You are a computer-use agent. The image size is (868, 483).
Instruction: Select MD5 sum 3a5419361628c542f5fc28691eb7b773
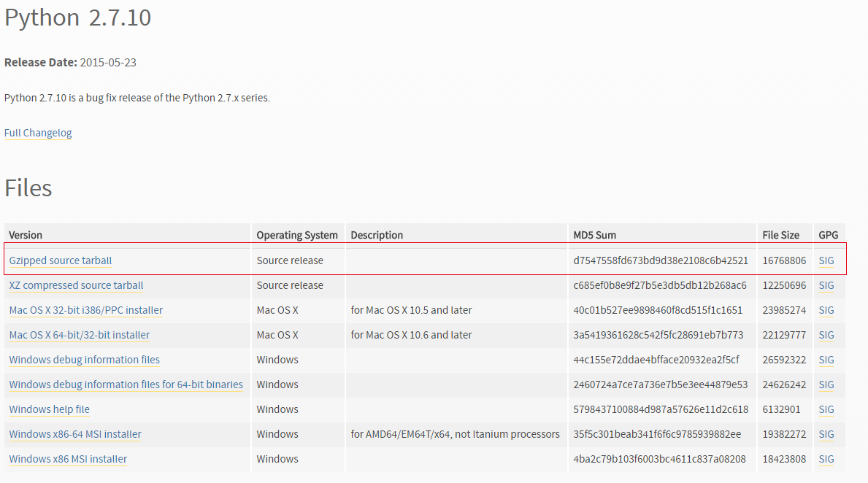(x=658, y=336)
